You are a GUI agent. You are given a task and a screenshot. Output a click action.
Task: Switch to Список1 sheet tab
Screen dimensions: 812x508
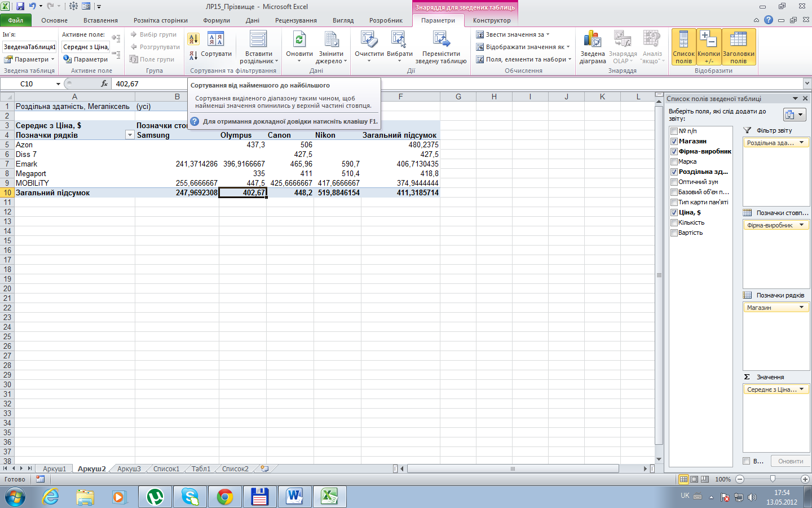pyautogui.click(x=166, y=469)
